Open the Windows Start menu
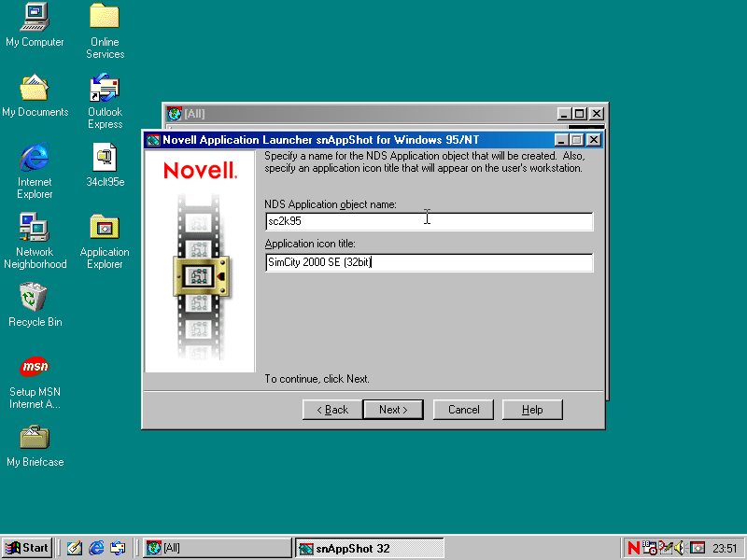The image size is (747, 560). pos(28,548)
